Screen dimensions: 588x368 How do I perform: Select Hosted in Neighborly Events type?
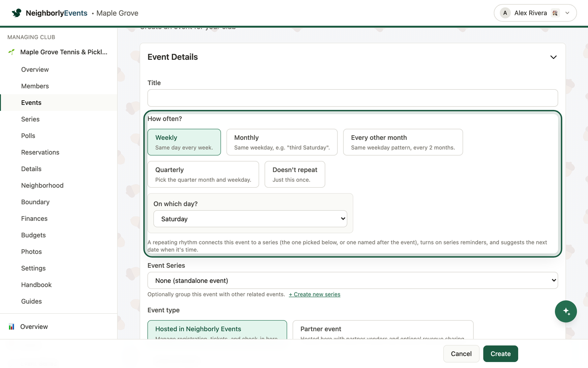click(217, 330)
